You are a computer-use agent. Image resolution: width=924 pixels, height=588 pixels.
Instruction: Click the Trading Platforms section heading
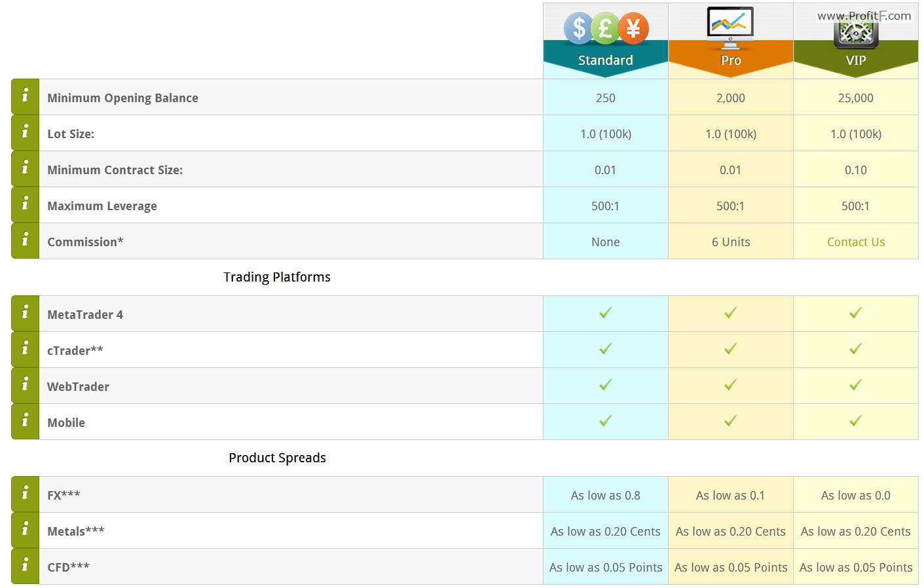[x=277, y=277]
